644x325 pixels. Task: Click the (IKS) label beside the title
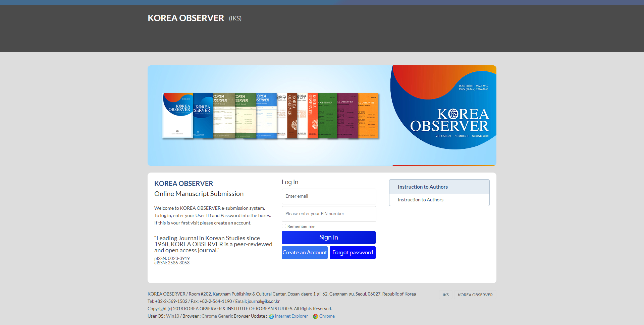pyautogui.click(x=235, y=19)
